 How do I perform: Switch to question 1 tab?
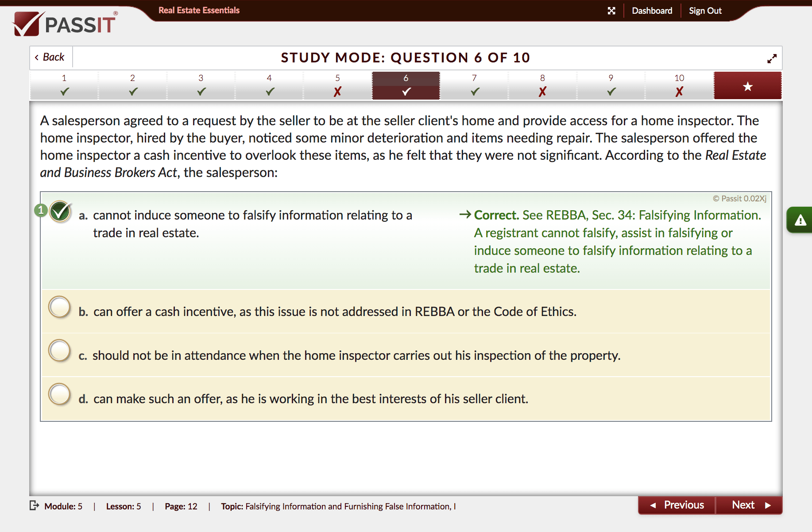click(64, 85)
